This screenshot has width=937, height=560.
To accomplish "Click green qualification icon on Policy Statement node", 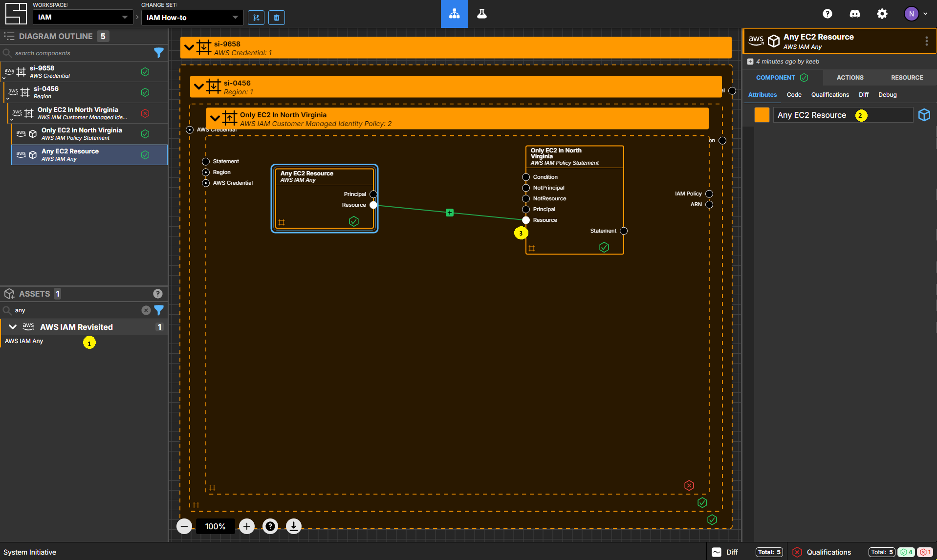I will [x=604, y=247].
